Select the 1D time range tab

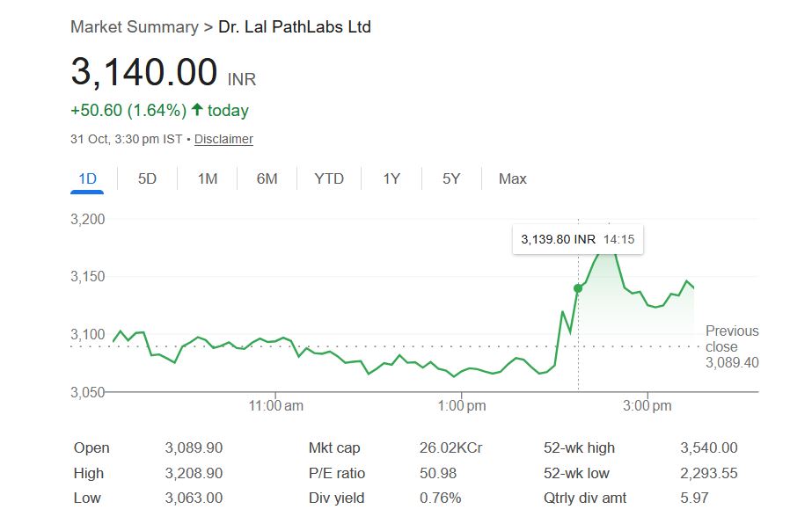point(87,178)
